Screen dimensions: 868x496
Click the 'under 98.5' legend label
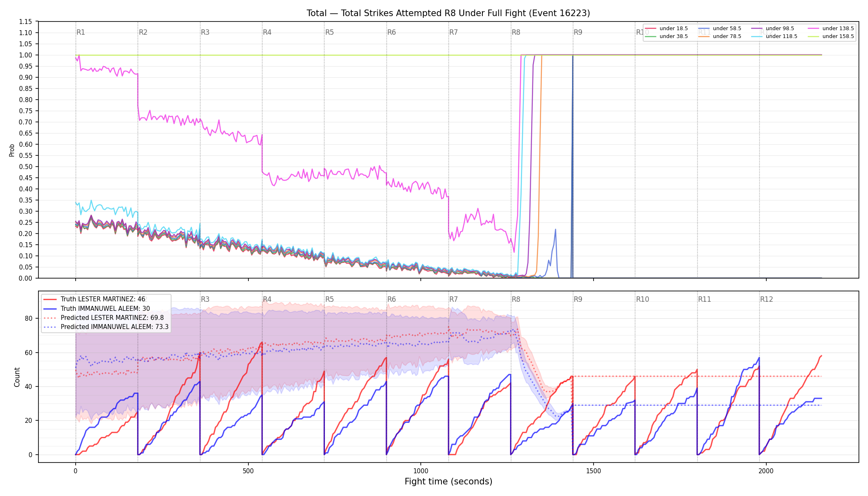tap(780, 29)
